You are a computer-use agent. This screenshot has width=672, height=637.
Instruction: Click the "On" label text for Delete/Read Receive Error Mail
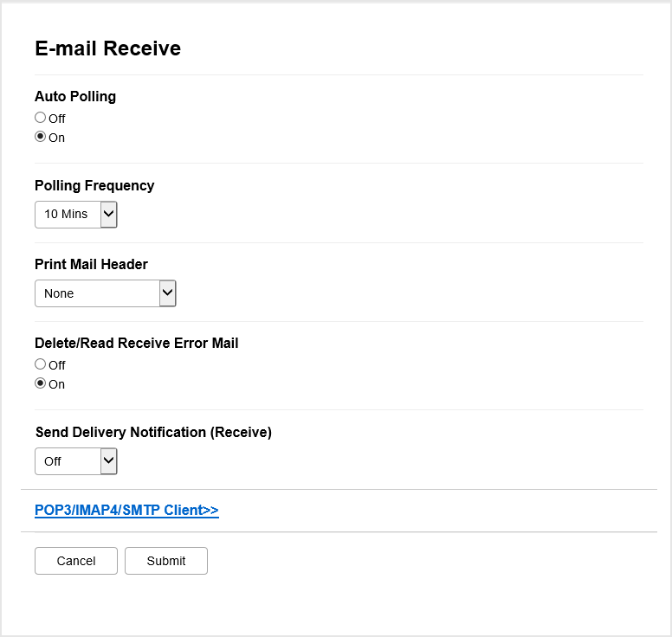pyautogui.click(x=57, y=384)
